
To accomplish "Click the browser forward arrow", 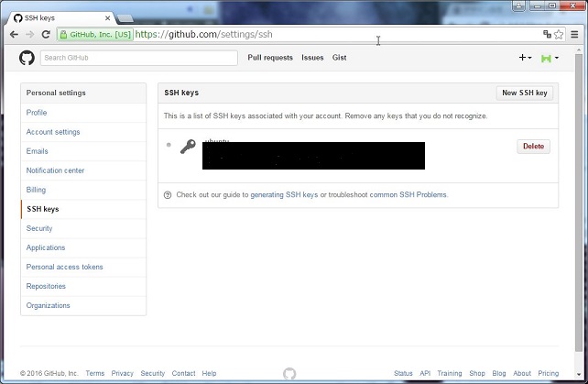I will coord(29,35).
